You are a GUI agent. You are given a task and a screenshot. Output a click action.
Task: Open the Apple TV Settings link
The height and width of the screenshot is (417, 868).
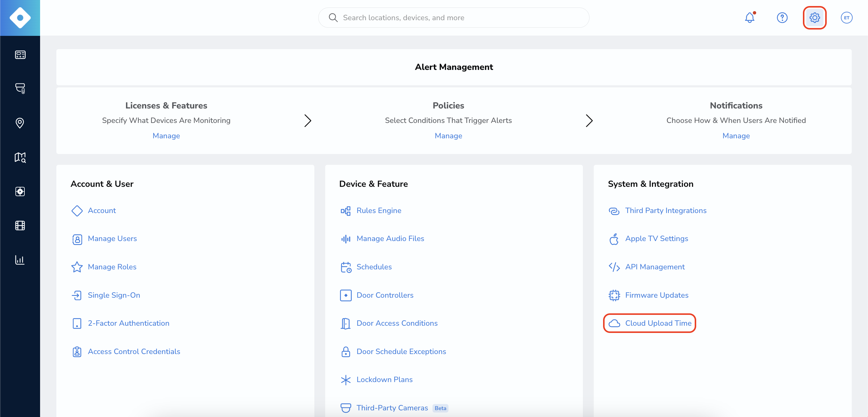point(656,238)
